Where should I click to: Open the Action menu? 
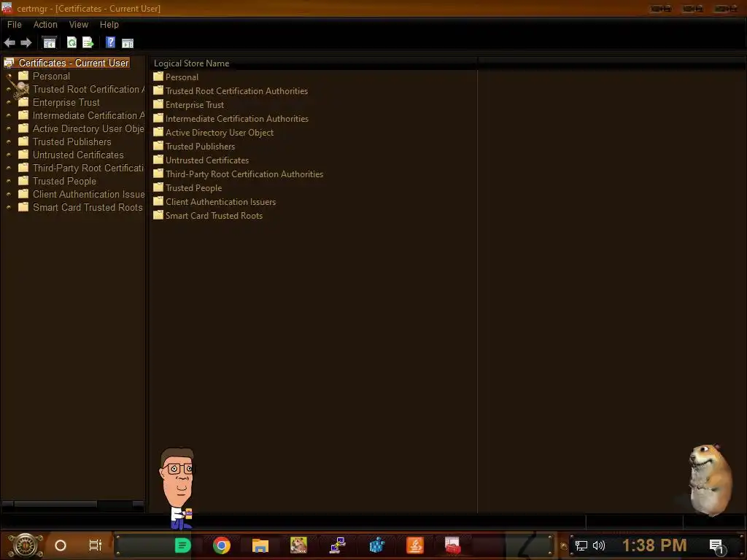tap(45, 25)
